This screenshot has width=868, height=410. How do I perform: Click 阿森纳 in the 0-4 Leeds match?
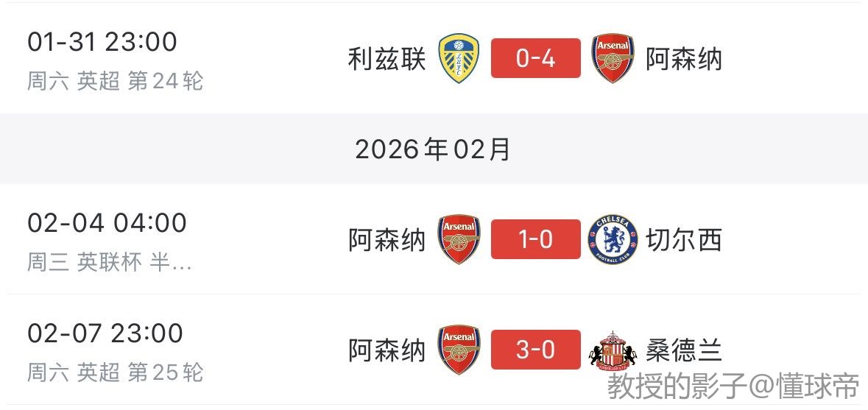[x=684, y=59]
